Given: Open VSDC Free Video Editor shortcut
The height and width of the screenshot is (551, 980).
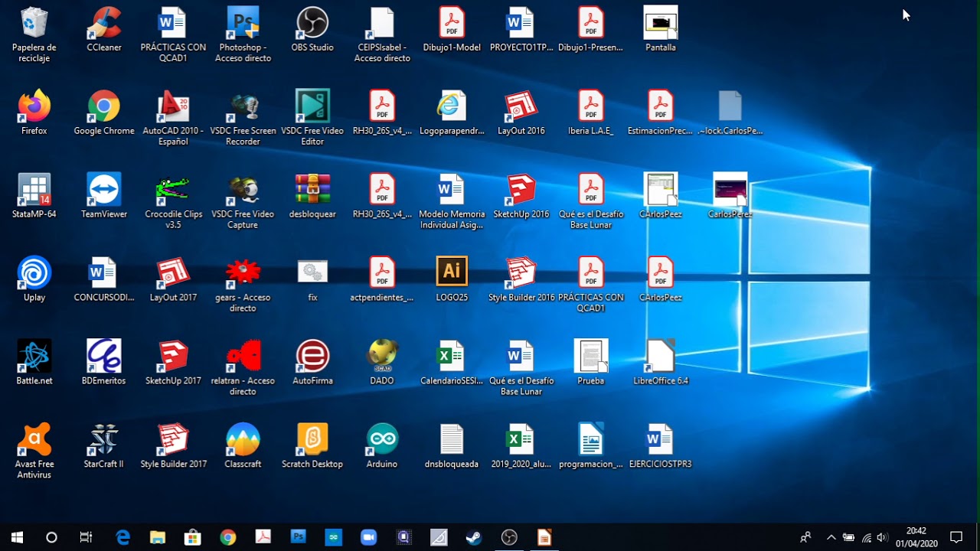Looking at the screenshot, I should (312, 106).
